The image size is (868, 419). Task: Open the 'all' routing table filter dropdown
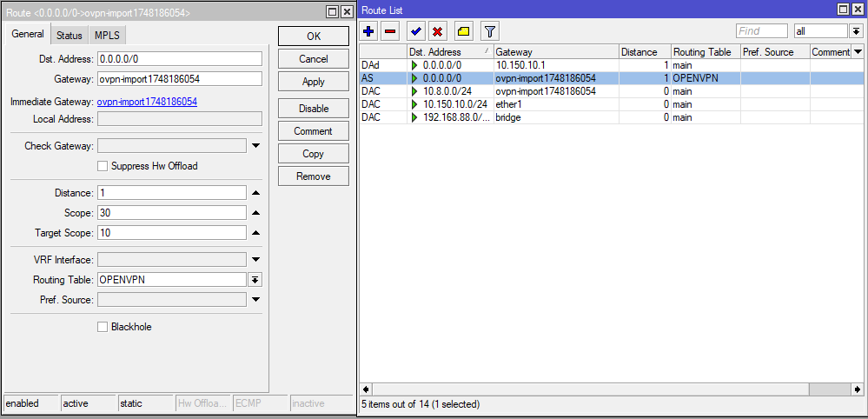coord(856,31)
